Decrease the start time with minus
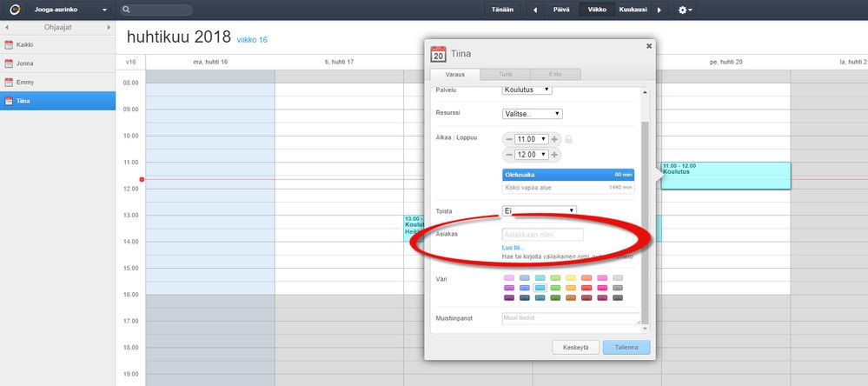The height and width of the screenshot is (386, 868). [509, 139]
